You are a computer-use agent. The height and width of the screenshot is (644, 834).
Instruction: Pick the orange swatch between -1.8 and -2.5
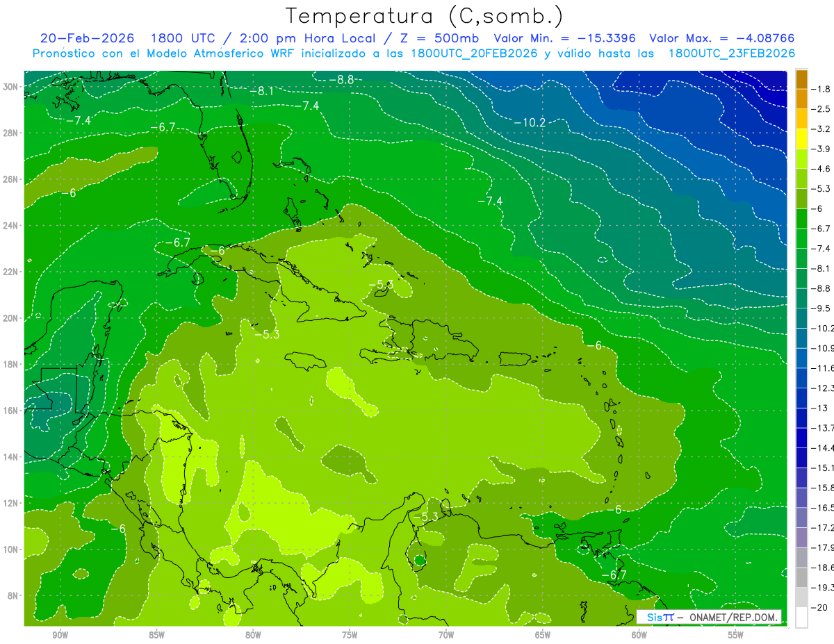[x=801, y=99]
